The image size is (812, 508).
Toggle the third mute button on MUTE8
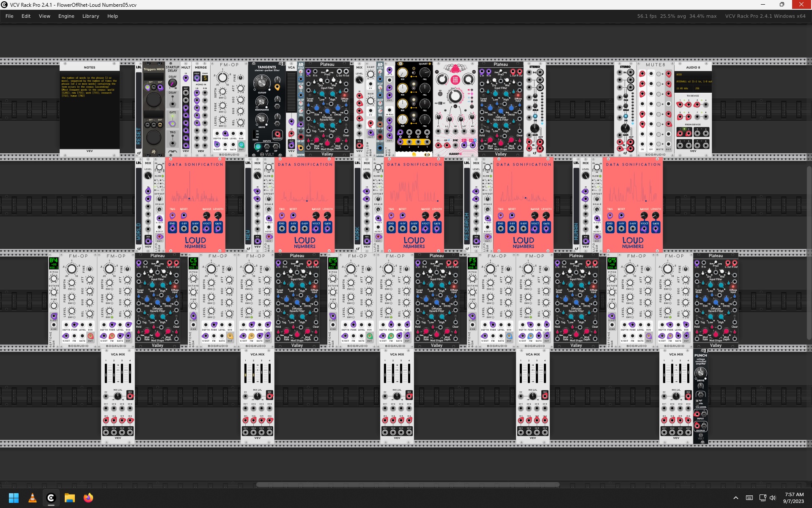point(658,94)
